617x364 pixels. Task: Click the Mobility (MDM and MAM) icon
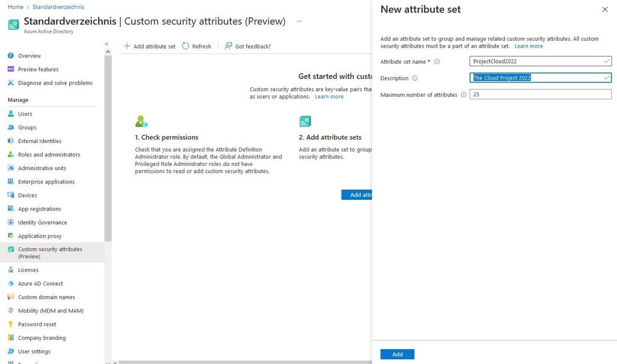tap(10, 310)
